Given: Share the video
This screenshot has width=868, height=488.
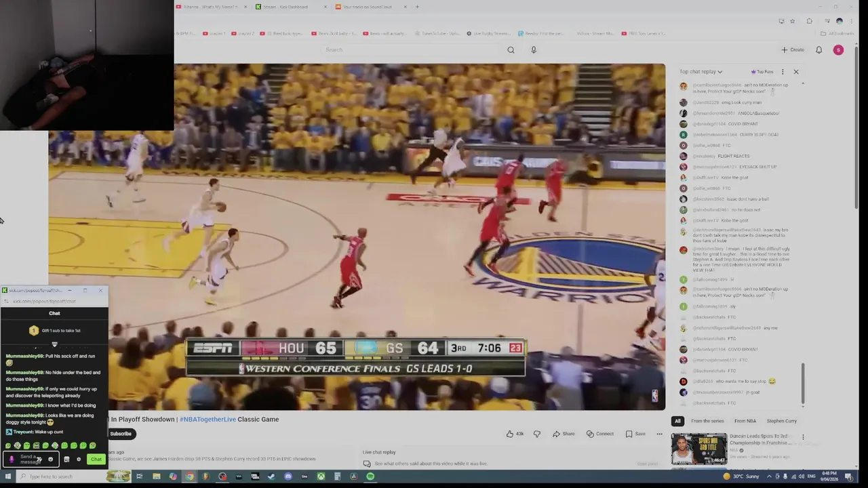Looking at the screenshot, I should point(564,434).
